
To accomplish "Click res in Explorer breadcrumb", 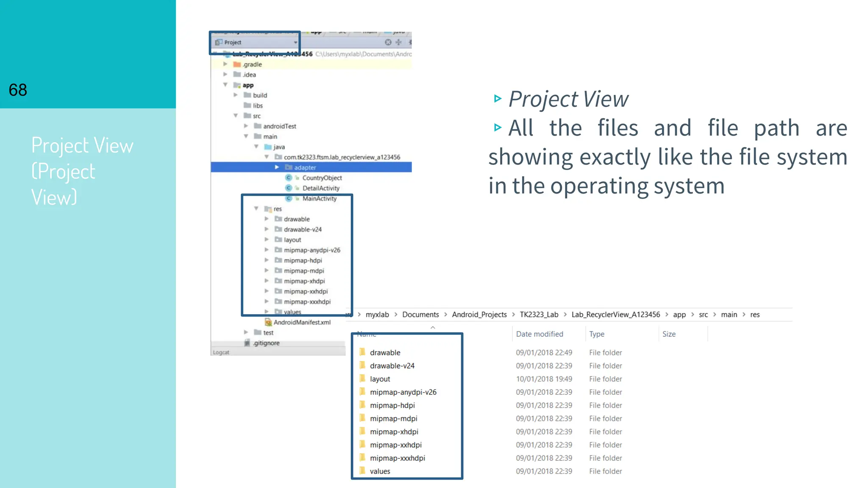I will tap(755, 315).
